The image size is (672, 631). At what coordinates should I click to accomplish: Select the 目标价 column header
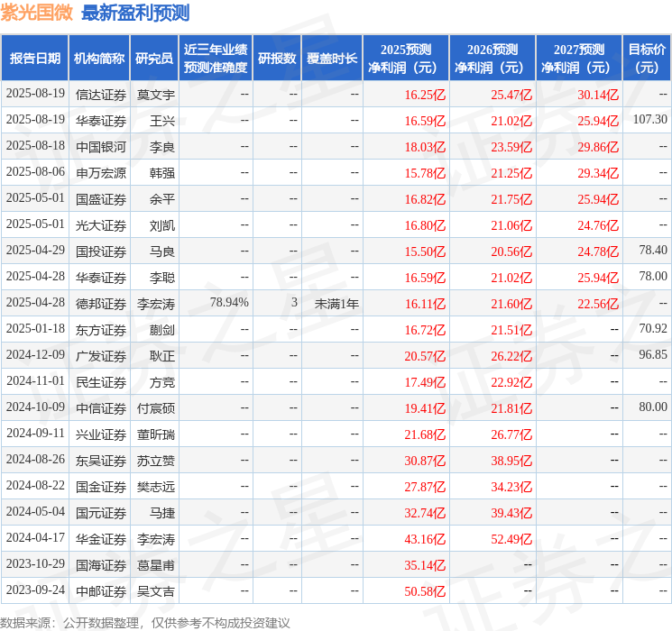pos(647,59)
